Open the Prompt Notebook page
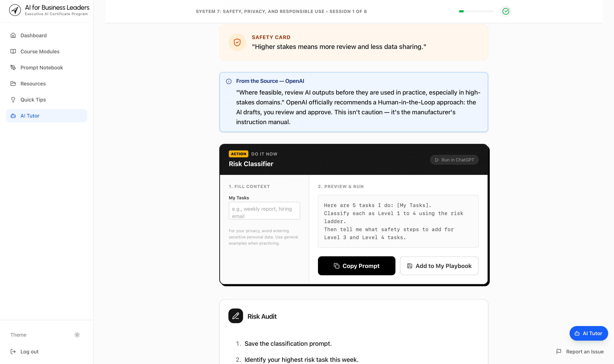The width and height of the screenshot is (614, 364). click(42, 68)
